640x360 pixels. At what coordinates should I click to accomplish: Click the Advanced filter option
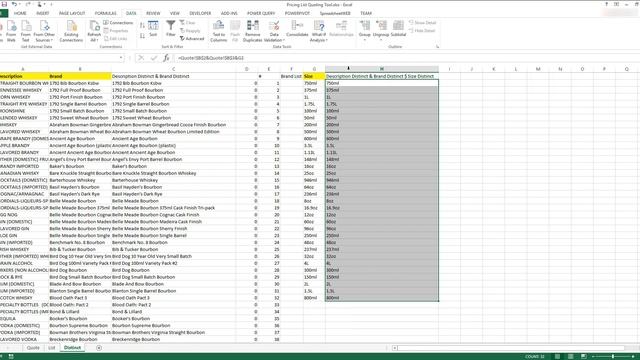(x=192, y=39)
